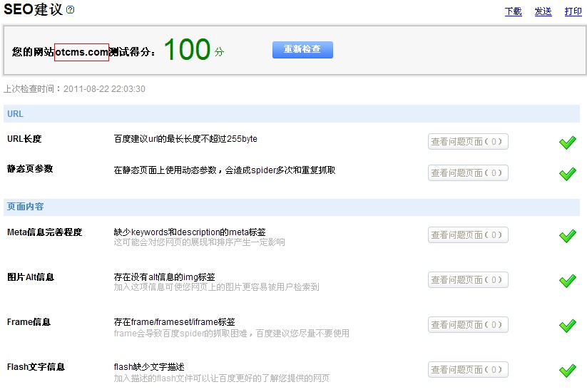The height and width of the screenshot is (392, 587).
Task: Click the green check mark for Frame信息
Action: (568, 326)
